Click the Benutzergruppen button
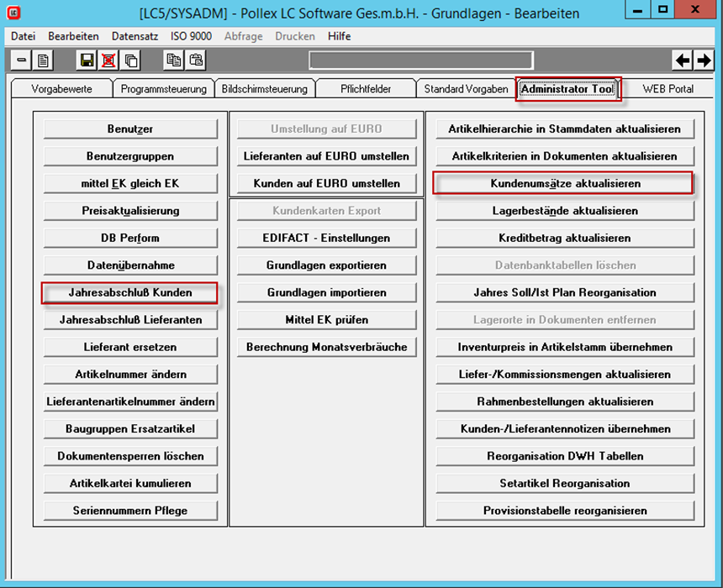This screenshot has width=723, height=588. click(130, 156)
